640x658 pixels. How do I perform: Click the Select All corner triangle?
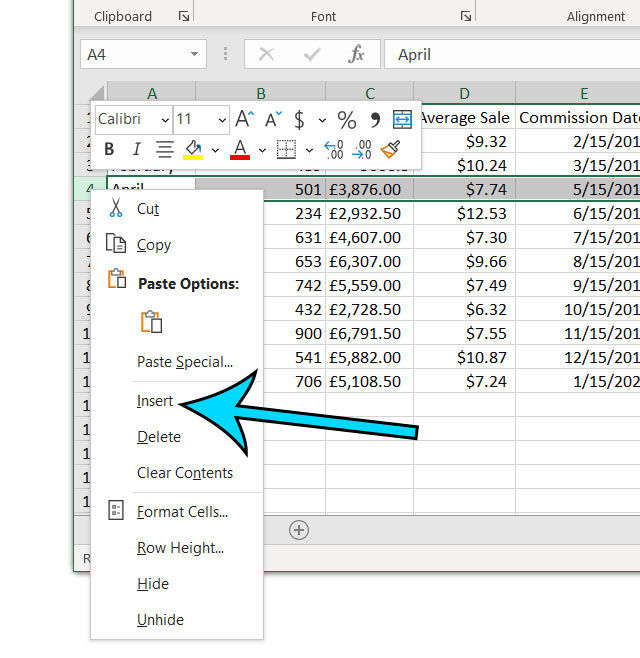click(x=97, y=93)
